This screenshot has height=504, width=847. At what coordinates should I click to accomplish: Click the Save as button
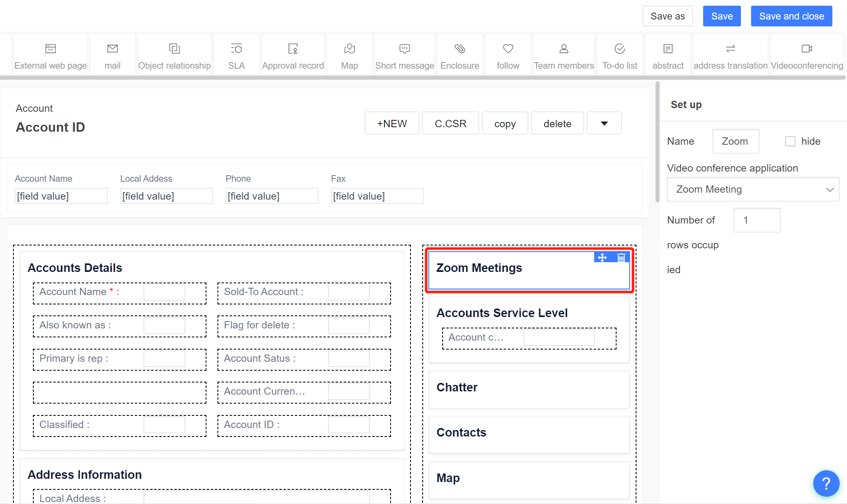668,16
